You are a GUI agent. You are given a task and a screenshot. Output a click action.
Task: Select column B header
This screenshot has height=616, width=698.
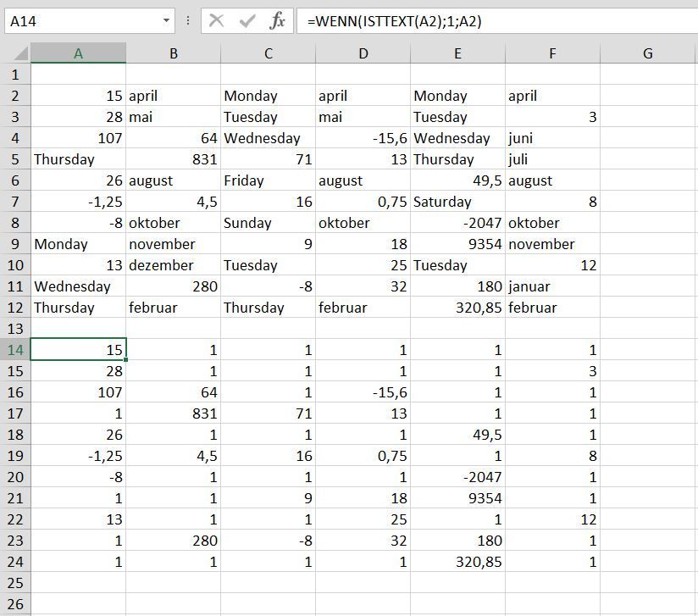(173, 53)
